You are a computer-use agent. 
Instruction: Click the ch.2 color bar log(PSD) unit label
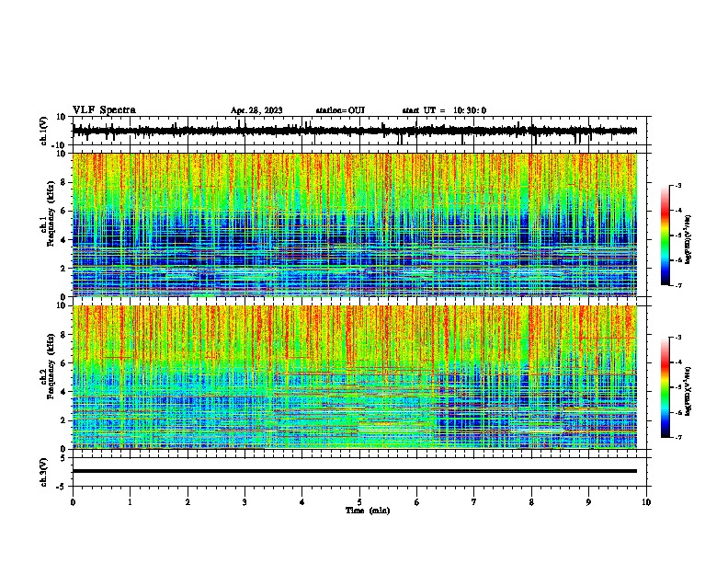click(x=688, y=391)
